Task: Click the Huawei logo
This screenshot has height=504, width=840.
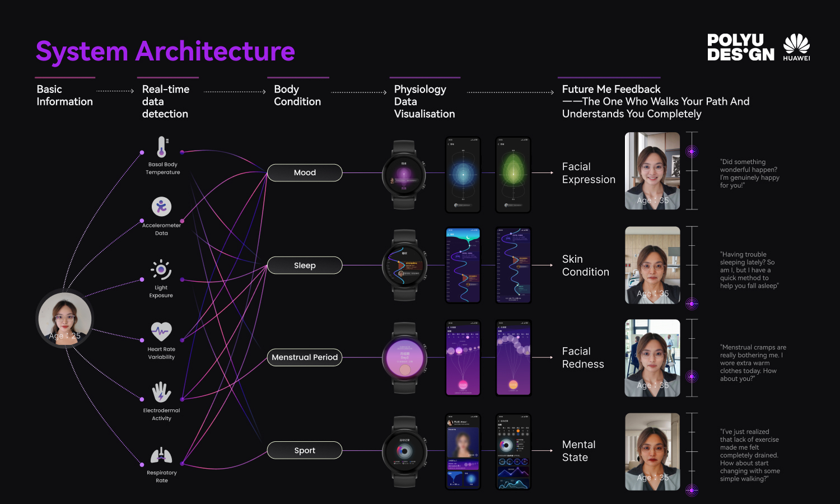Action: point(796,47)
